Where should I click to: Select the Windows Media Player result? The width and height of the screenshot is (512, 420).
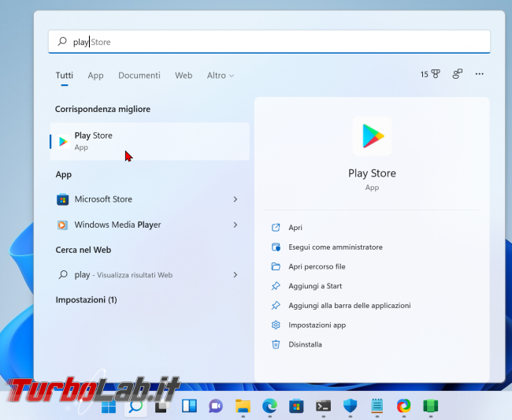(x=150, y=225)
